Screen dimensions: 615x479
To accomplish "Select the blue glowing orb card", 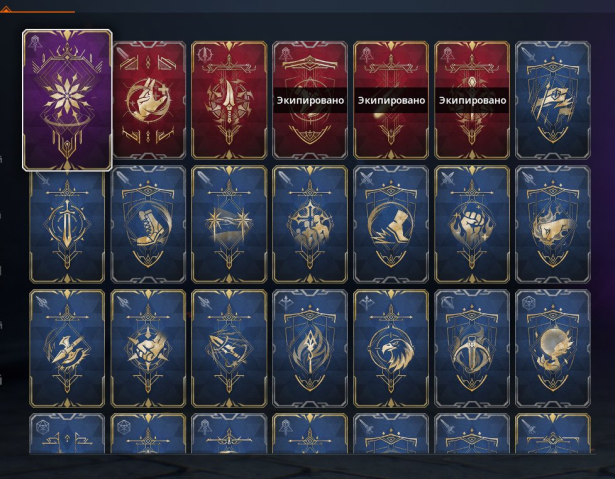I will (553, 348).
